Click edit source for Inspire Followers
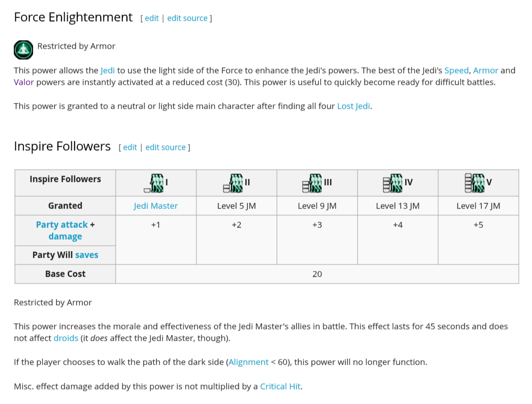Image resolution: width=532 pixels, height=404 pixels. pyautogui.click(x=166, y=147)
